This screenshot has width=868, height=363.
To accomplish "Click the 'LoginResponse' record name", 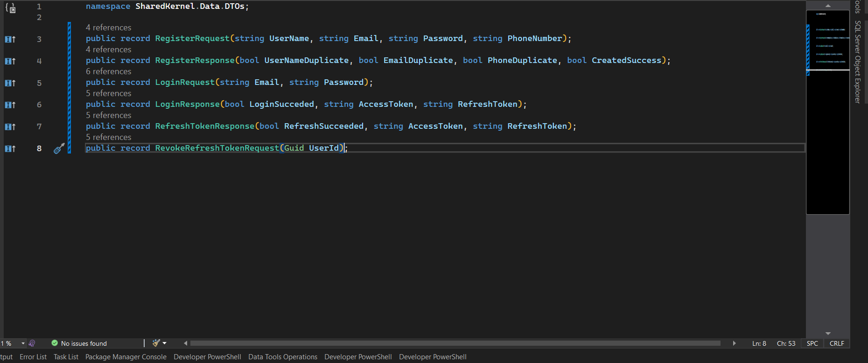I will [188, 105].
